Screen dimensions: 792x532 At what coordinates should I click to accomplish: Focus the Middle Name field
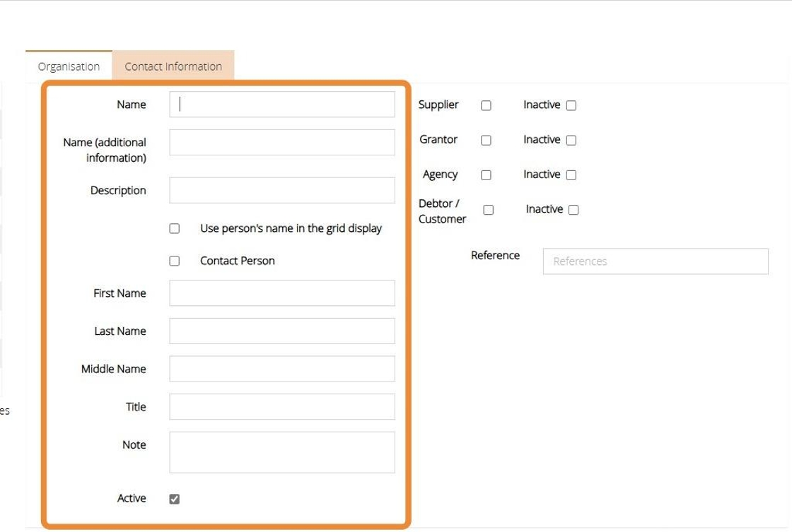[x=282, y=369]
